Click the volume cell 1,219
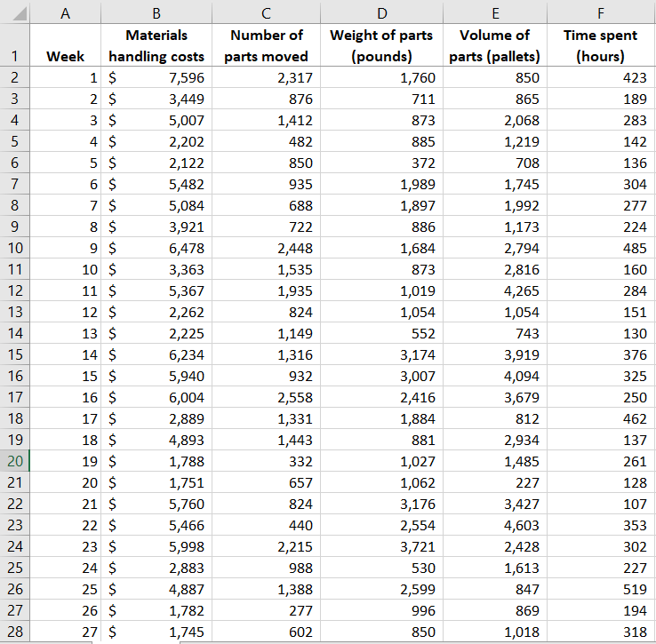 [495, 141]
